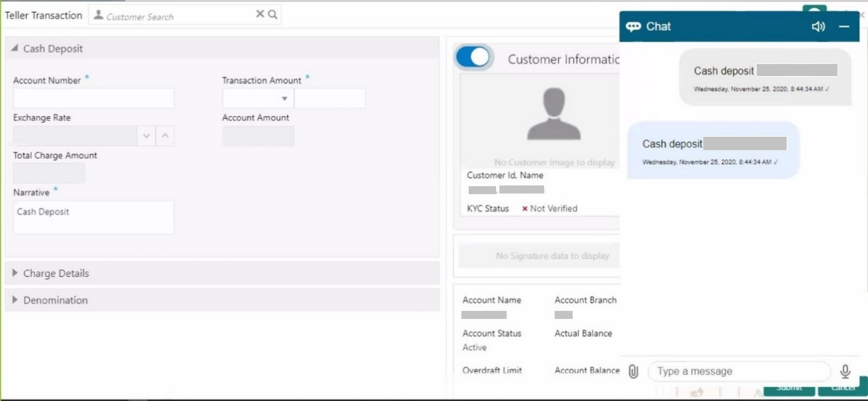Screen dimensions: 868x401
Task: Mute chat sound with speaker icon
Action: (x=818, y=27)
